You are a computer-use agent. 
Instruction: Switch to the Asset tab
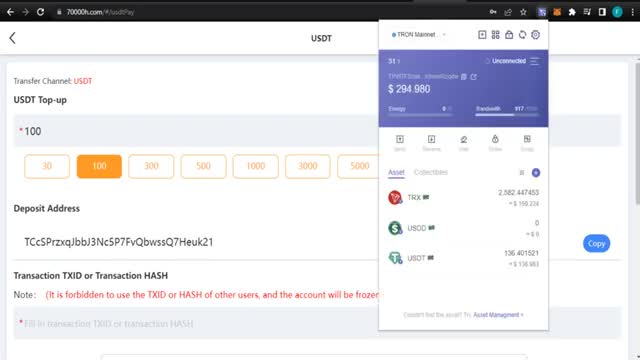pyautogui.click(x=396, y=172)
